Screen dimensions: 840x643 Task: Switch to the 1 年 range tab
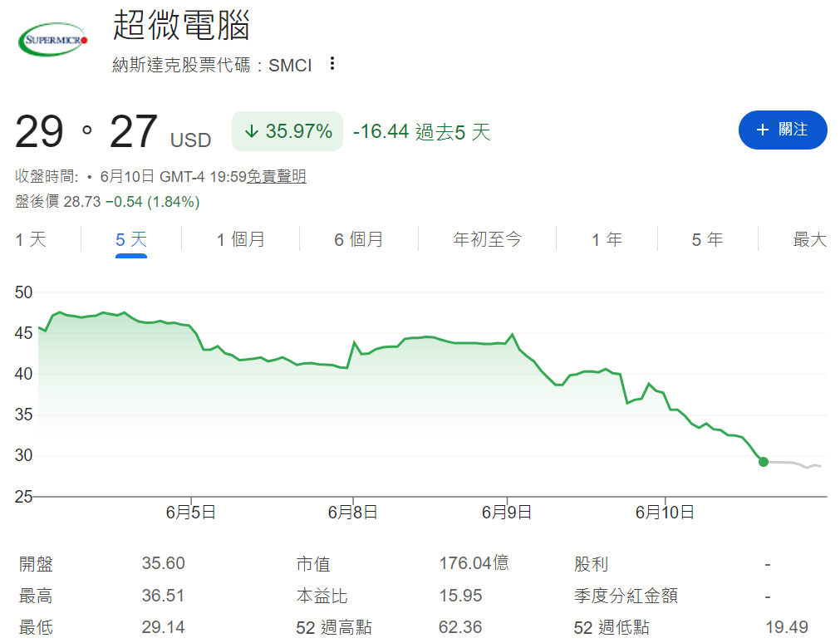tap(607, 239)
